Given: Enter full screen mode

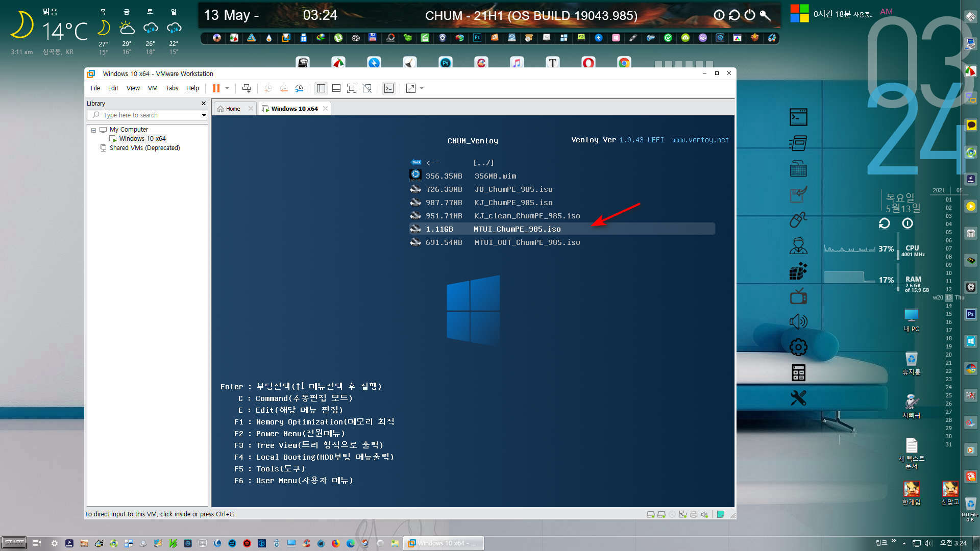Looking at the screenshot, I should pyautogui.click(x=352, y=88).
